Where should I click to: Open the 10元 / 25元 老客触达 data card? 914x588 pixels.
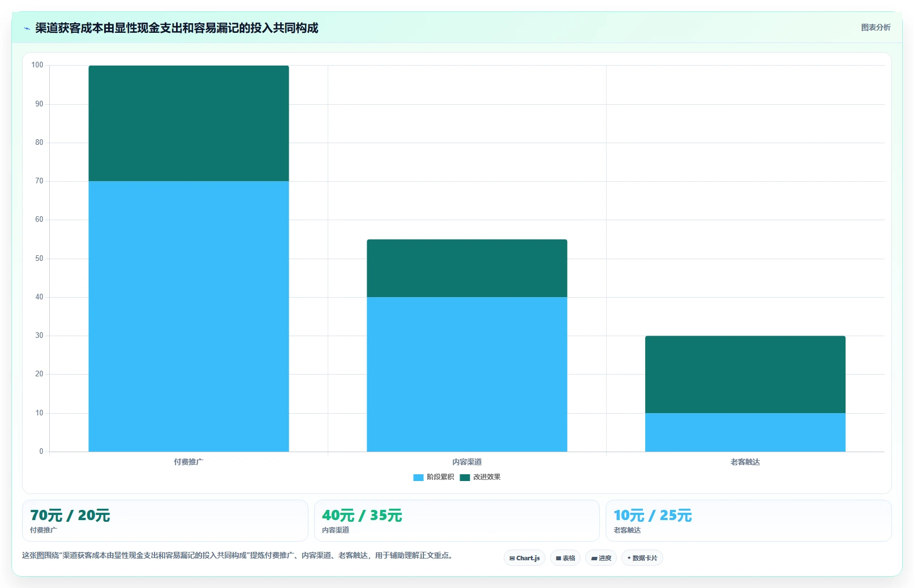pyautogui.click(x=749, y=521)
